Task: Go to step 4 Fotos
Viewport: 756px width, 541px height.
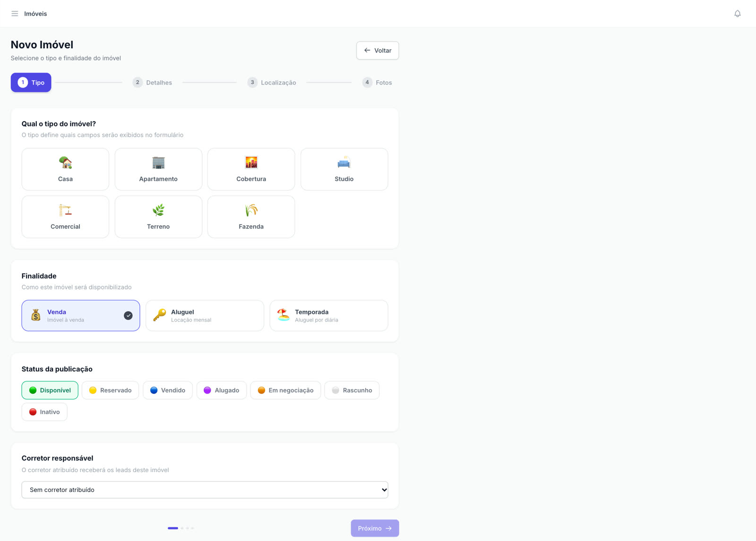Action: [x=377, y=83]
